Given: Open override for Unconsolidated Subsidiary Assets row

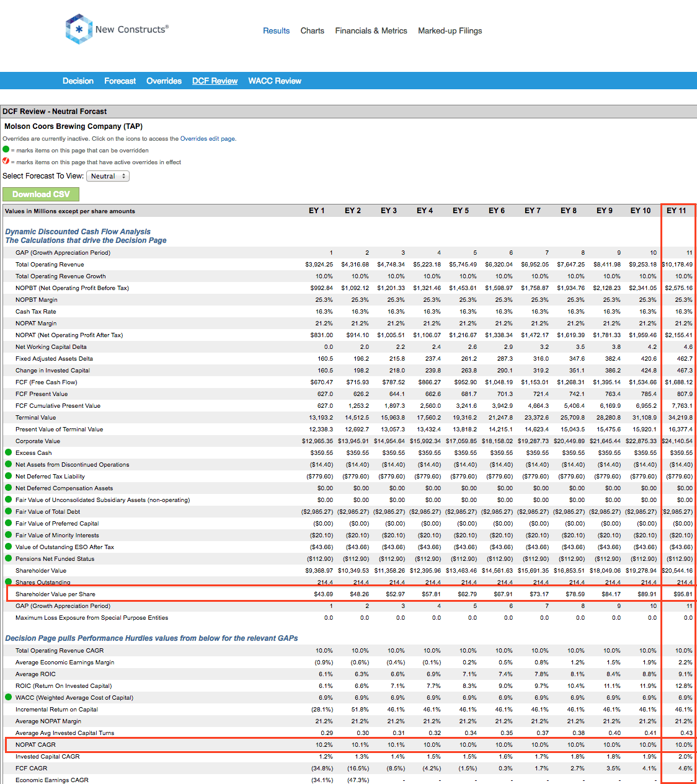Looking at the screenshot, I should coord(9,500).
